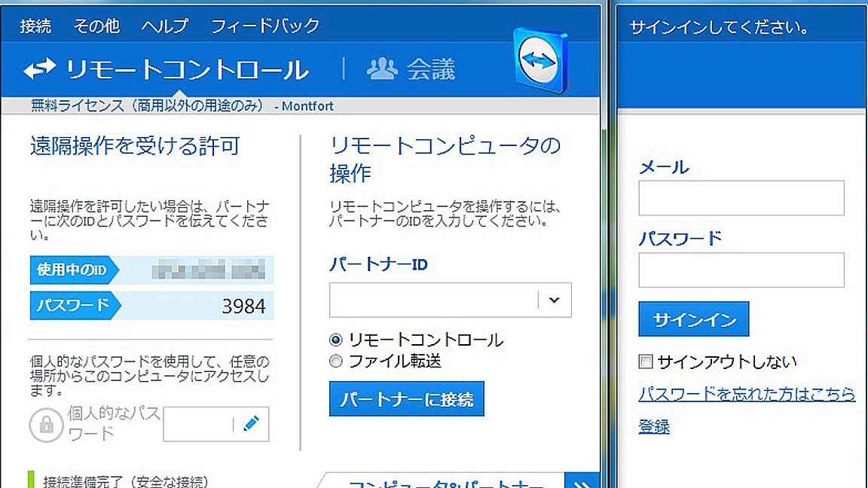The height and width of the screenshot is (488, 868).
Task: Switch to the 会議 tab
Action: [x=411, y=69]
